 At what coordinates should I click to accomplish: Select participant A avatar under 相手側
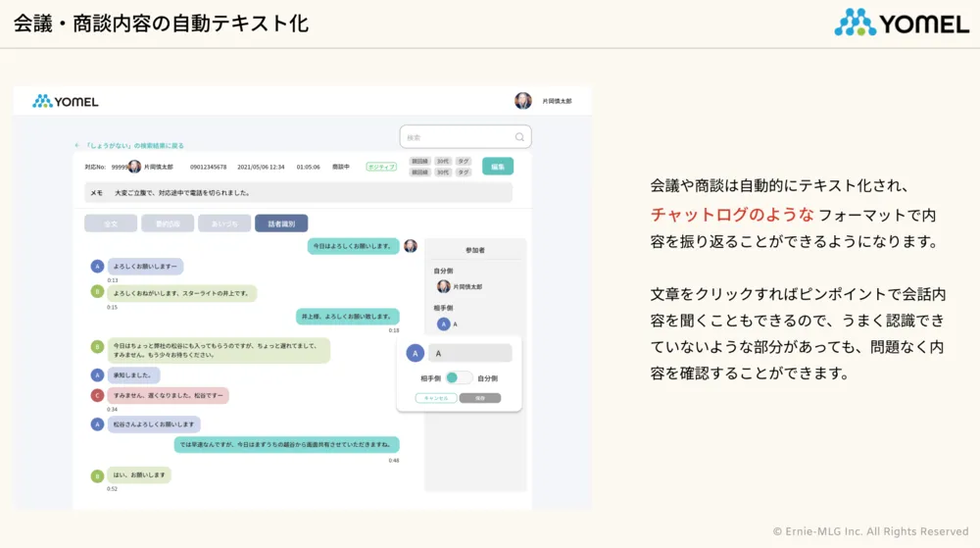[443, 324]
